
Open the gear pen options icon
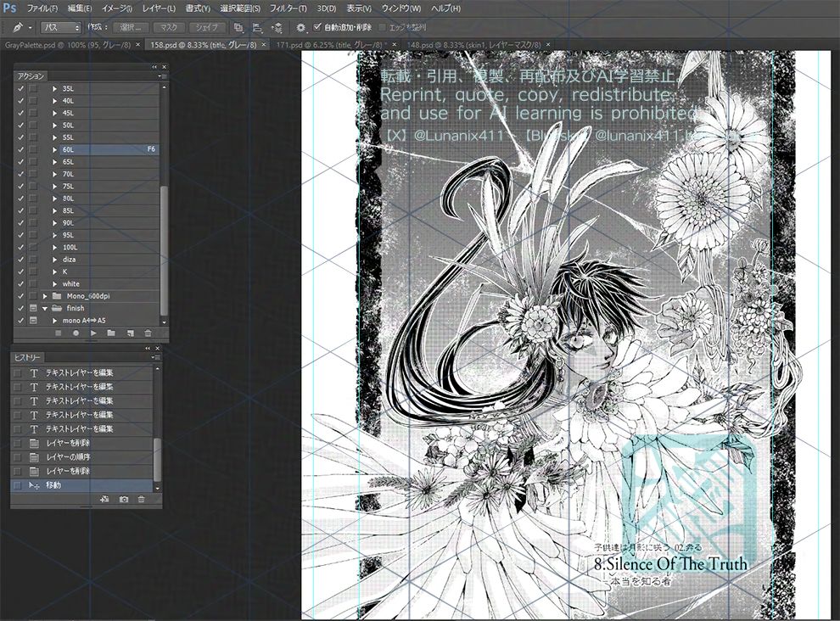(301, 27)
